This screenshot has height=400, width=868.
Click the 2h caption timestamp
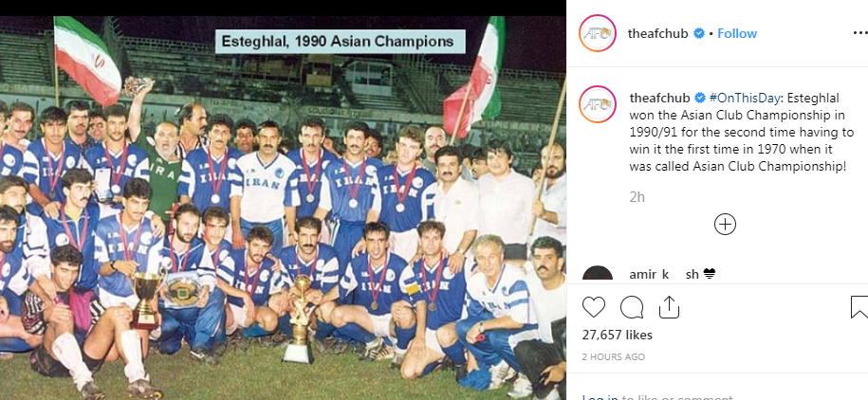[637, 197]
